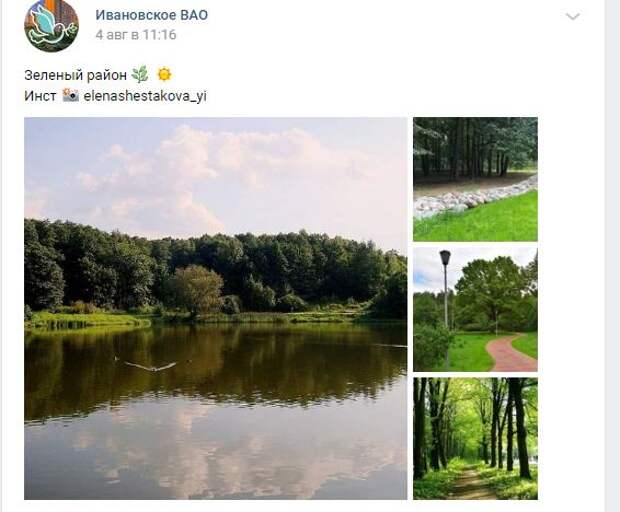Viewport: 620px width, 512px height.
Task: Open the large lake photo
Action: tap(215, 308)
